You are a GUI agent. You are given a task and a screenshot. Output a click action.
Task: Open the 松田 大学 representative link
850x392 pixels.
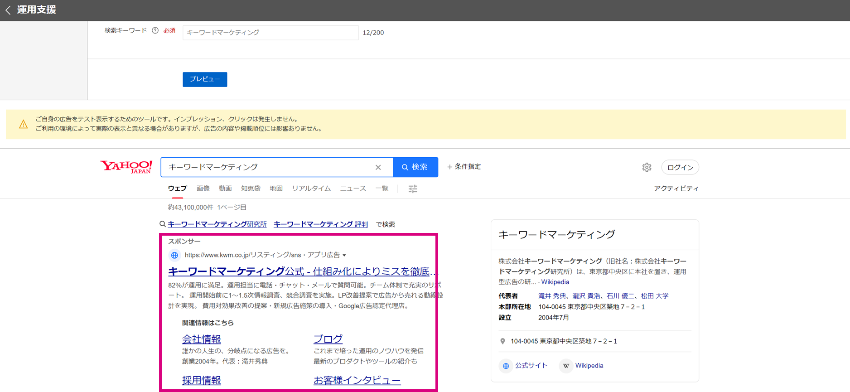655,296
